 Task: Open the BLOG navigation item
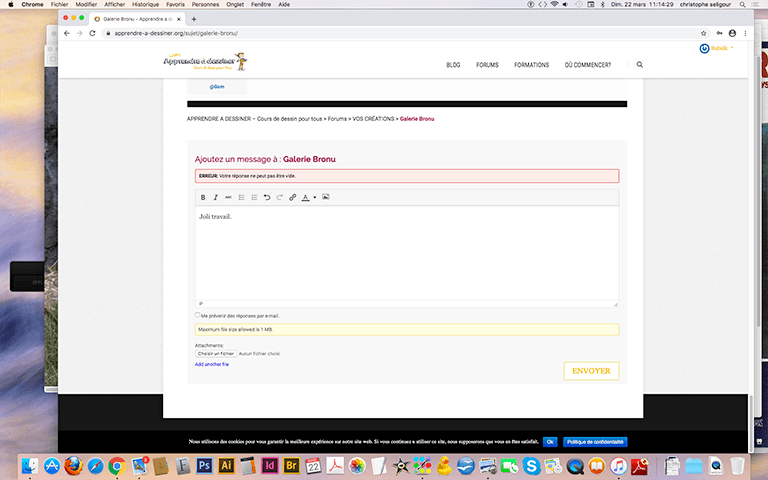pos(453,65)
